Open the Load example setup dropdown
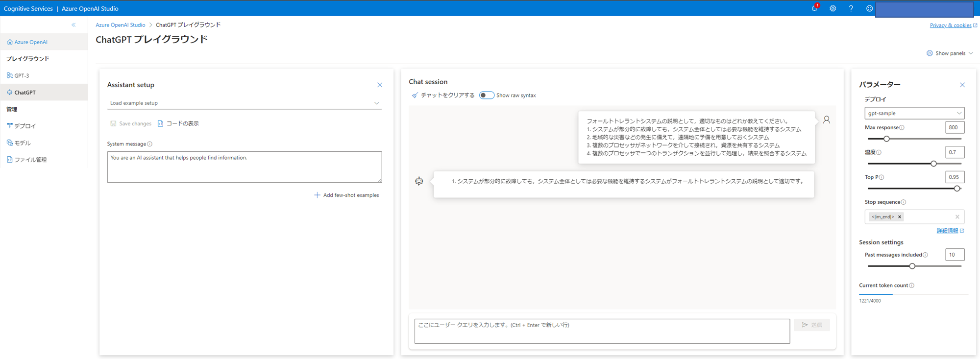 pos(245,103)
